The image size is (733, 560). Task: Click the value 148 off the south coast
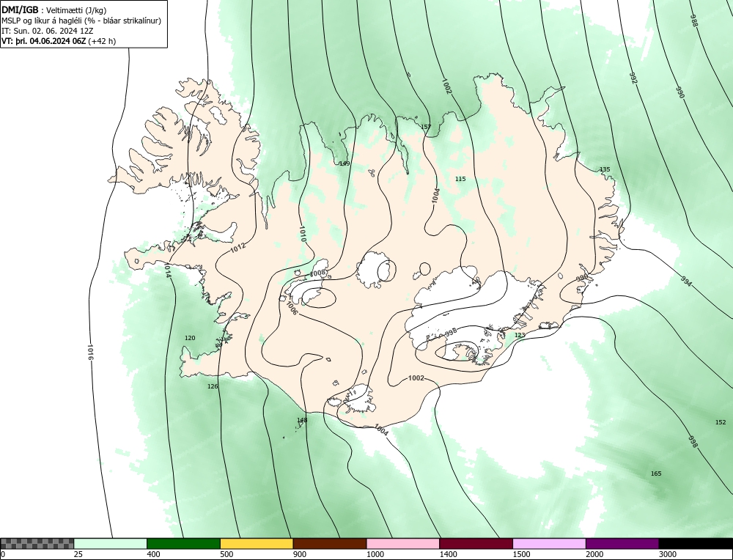(x=302, y=420)
